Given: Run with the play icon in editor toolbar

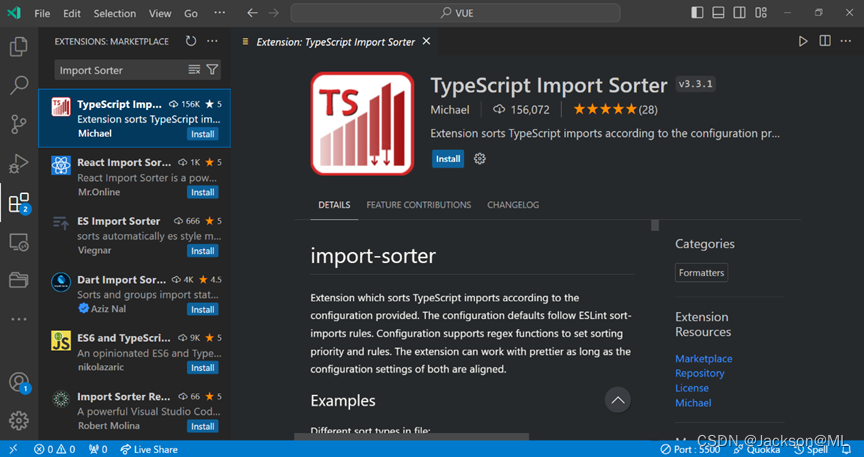Looking at the screenshot, I should click(x=803, y=41).
